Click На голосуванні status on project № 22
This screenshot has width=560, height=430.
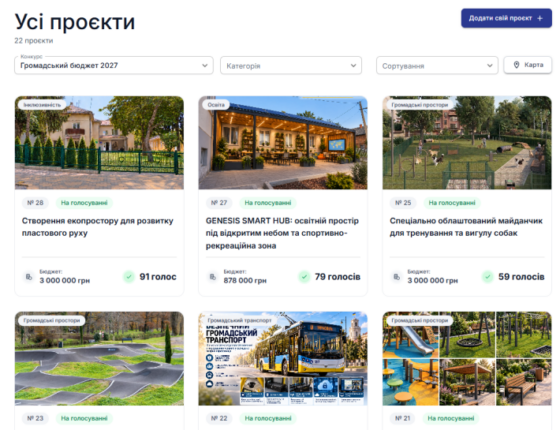coord(268,418)
